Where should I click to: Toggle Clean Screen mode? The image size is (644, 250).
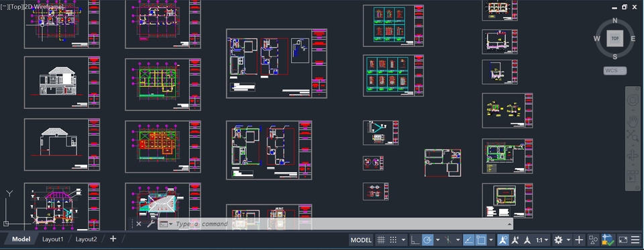point(623,240)
